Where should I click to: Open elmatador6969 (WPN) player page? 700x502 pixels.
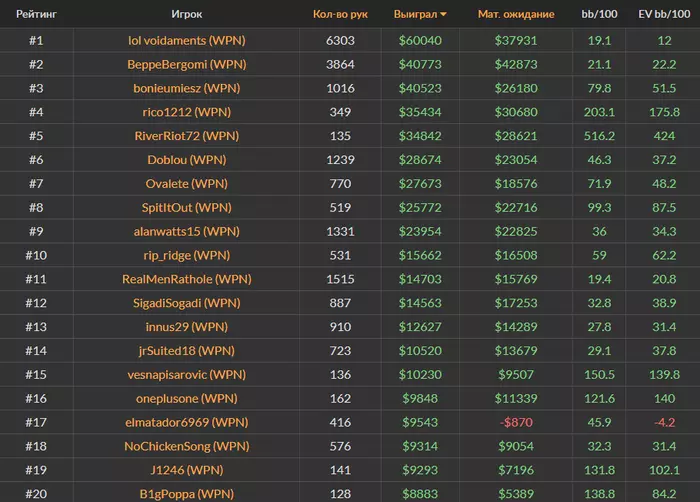point(187,422)
